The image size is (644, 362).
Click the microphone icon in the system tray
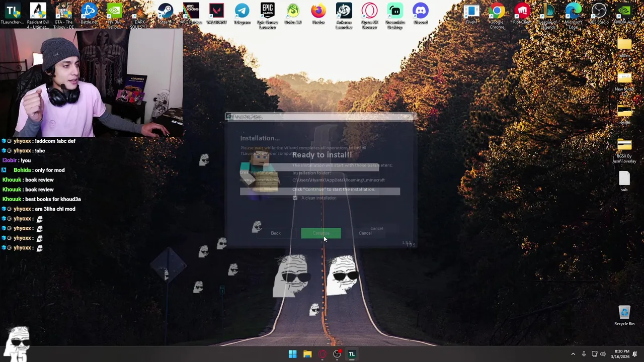pyautogui.click(x=584, y=354)
